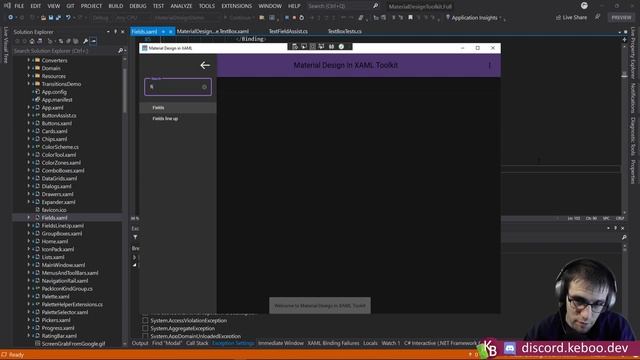Switch to the Output tab
Screen dimensions: 640x360
coord(140,343)
